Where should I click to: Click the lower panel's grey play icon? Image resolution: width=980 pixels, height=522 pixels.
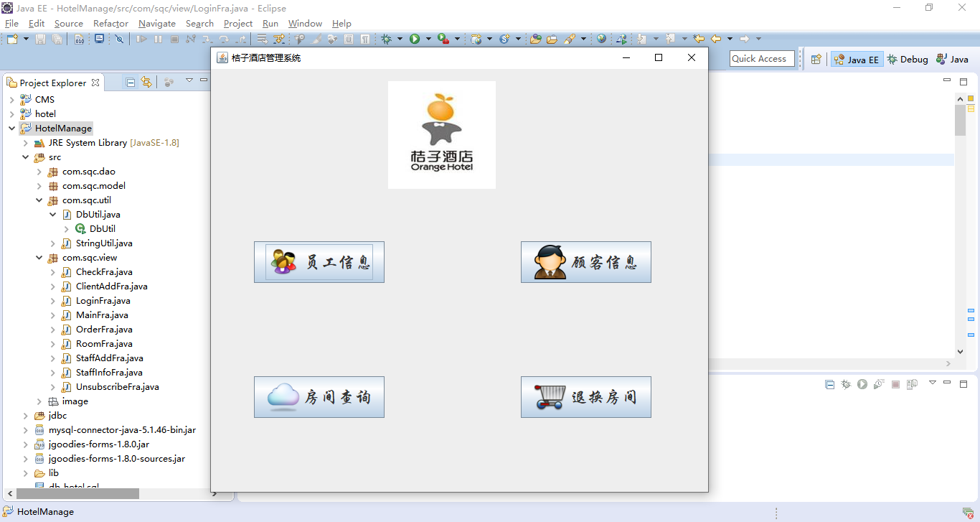click(x=862, y=384)
